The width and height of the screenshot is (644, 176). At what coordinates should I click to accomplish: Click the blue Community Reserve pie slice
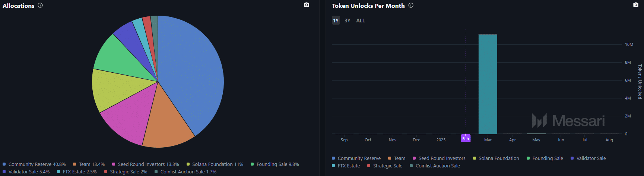(x=190, y=75)
